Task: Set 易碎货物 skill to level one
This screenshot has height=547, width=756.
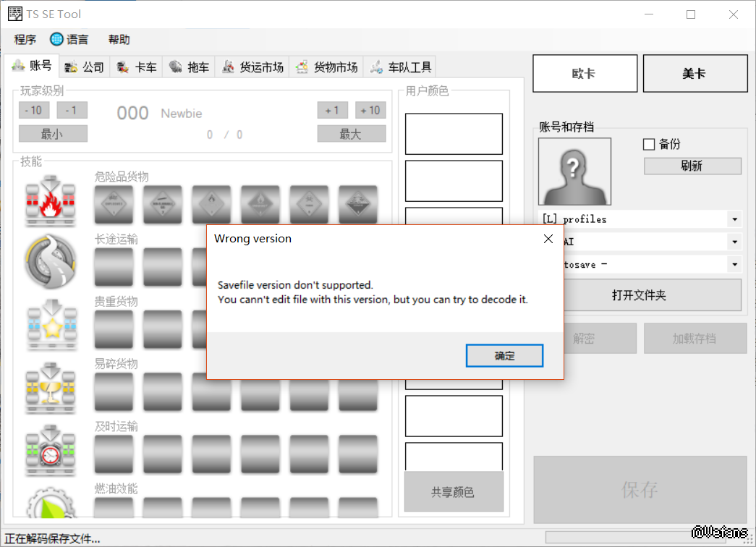Action: click(x=114, y=391)
